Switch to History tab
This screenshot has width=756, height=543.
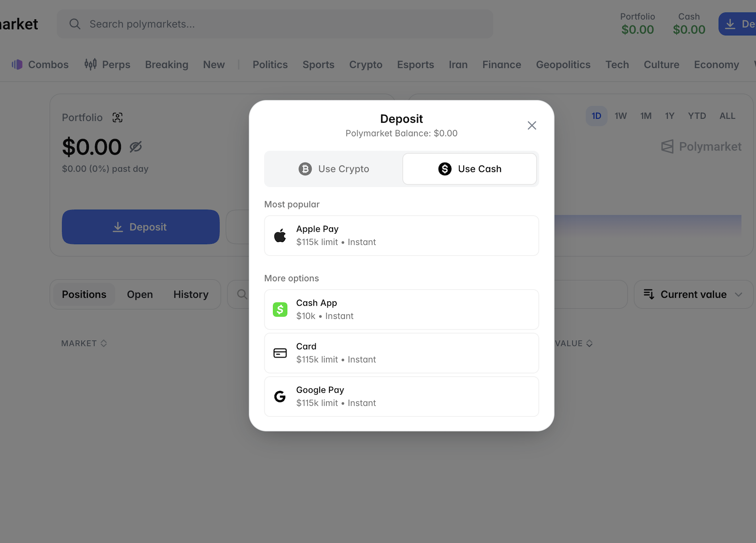tap(191, 294)
